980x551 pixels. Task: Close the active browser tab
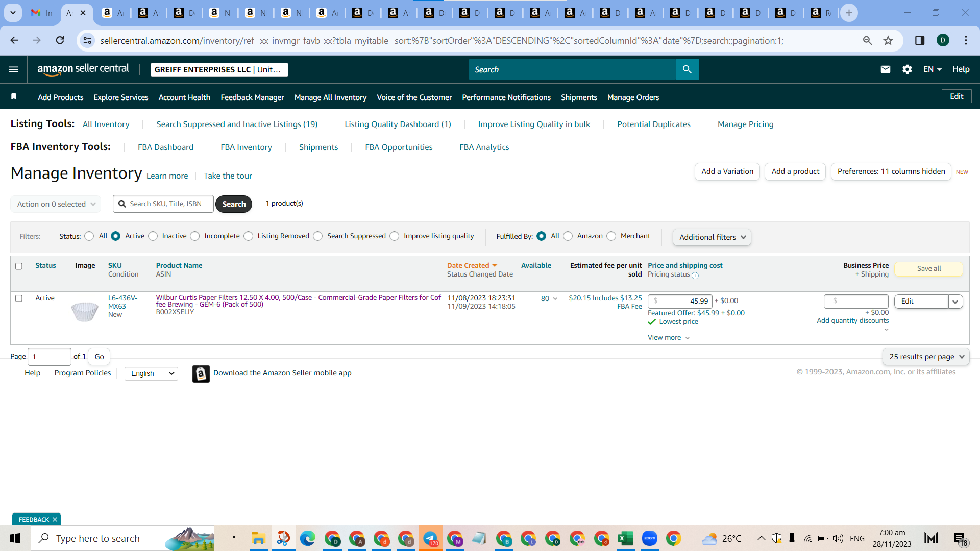click(83, 13)
